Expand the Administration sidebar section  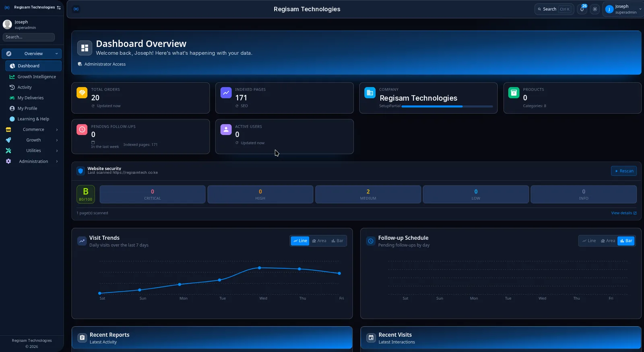pyautogui.click(x=31, y=161)
